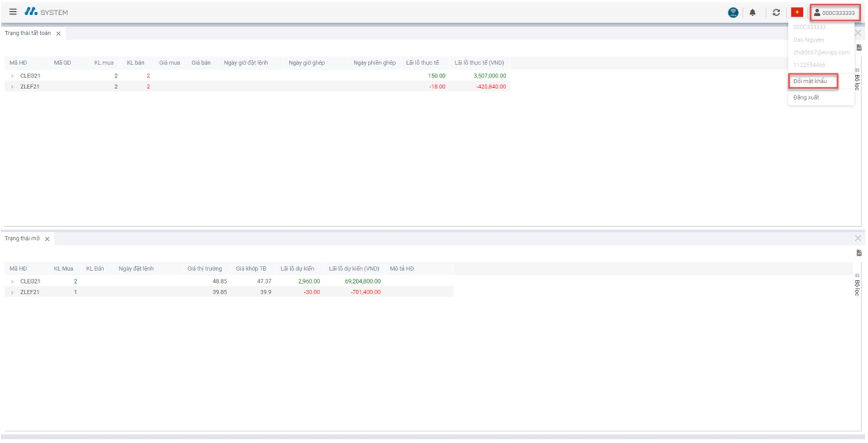Expand the ZLEF21 row in Trạng thái mở

click(12, 292)
